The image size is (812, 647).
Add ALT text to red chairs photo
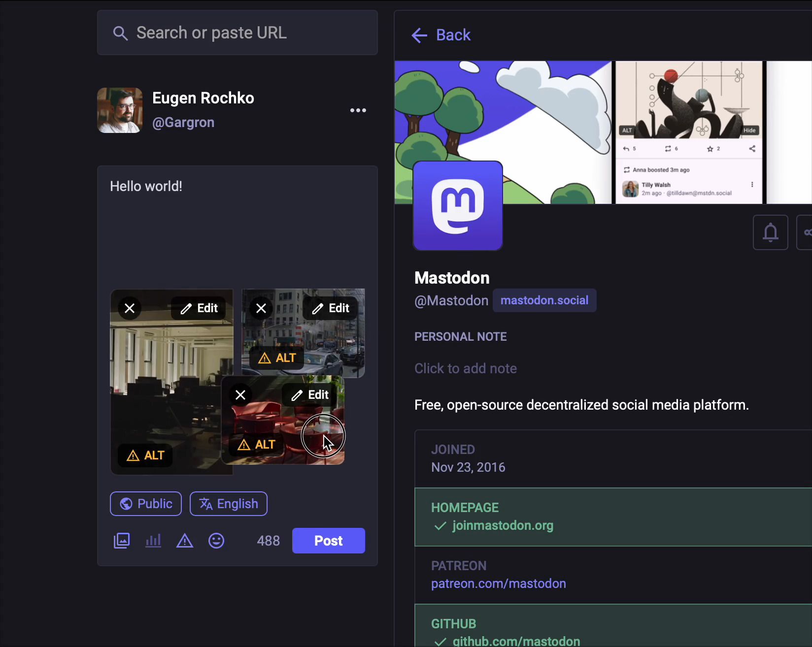click(256, 445)
